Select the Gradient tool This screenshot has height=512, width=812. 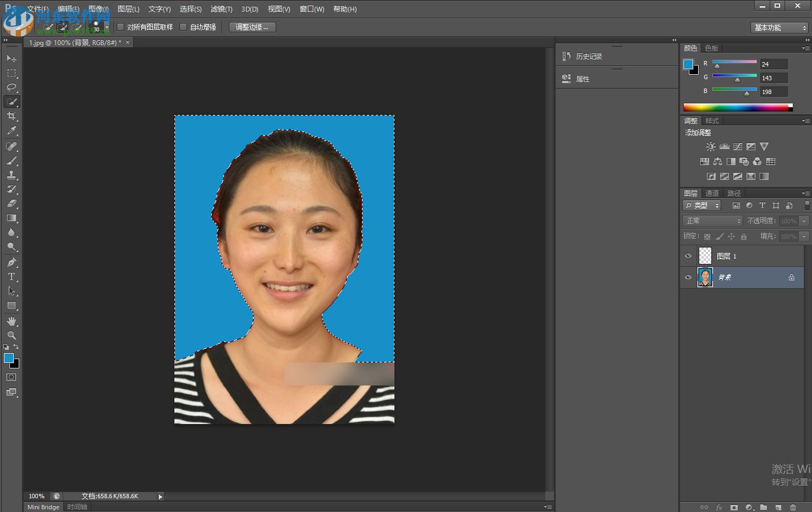point(11,218)
